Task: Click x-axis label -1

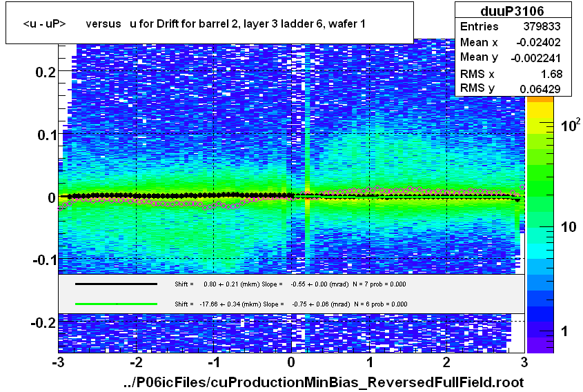Action: click(x=214, y=362)
